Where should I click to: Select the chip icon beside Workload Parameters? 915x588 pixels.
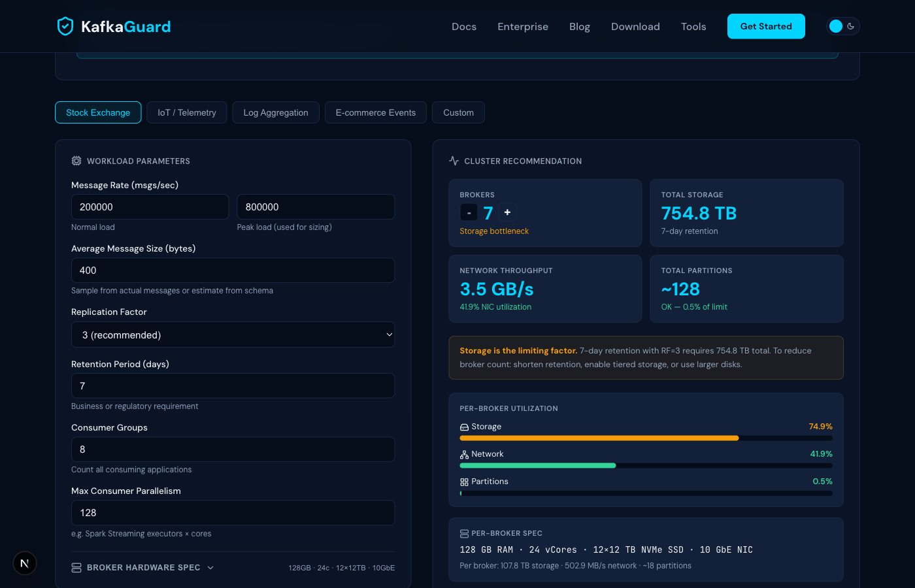coord(76,160)
